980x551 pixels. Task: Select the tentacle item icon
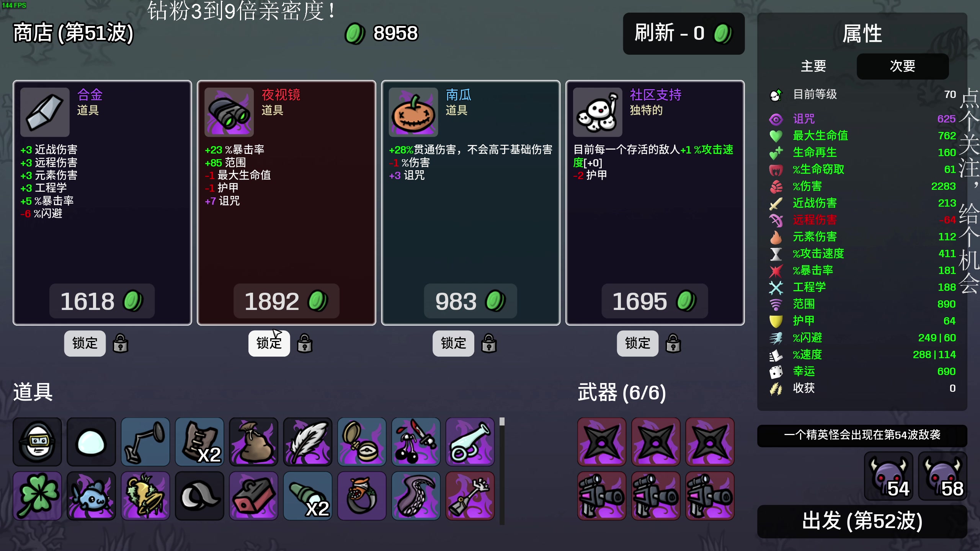(x=416, y=496)
